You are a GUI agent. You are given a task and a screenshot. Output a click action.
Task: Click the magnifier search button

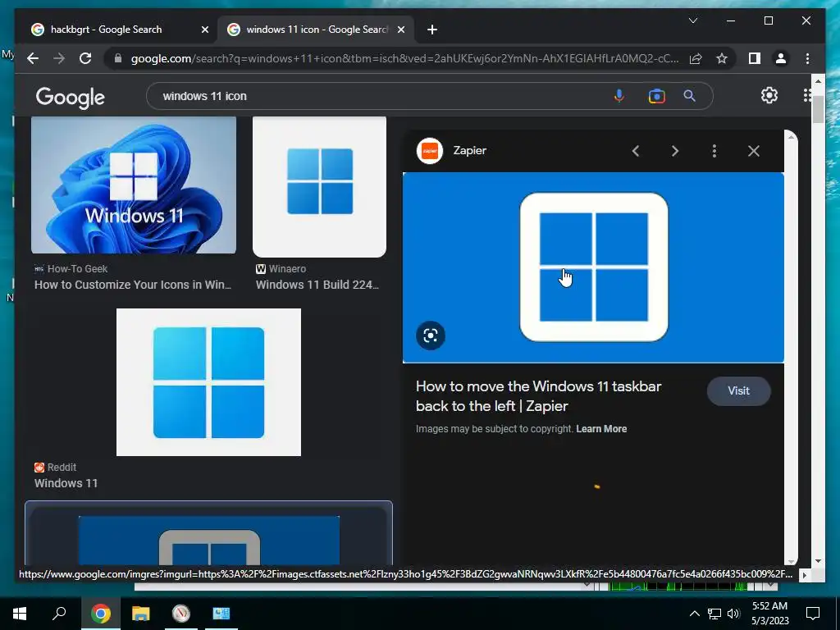(x=689, y=96)
